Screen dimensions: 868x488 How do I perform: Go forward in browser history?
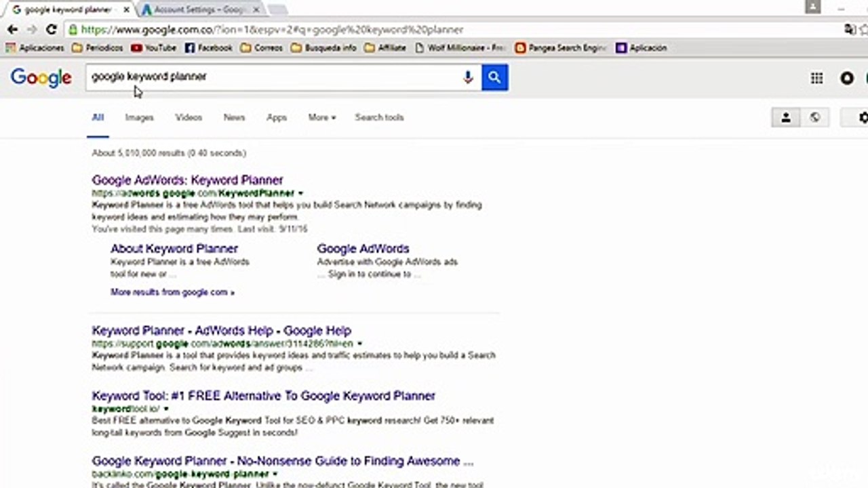click(31, 30)
